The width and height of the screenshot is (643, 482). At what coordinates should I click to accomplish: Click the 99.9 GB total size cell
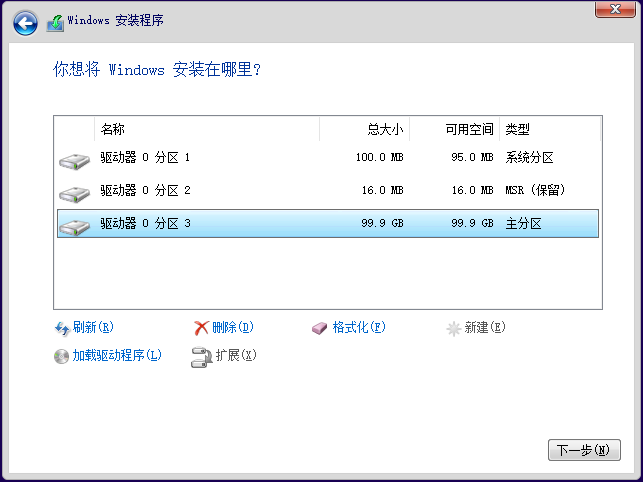coord(382,224)
